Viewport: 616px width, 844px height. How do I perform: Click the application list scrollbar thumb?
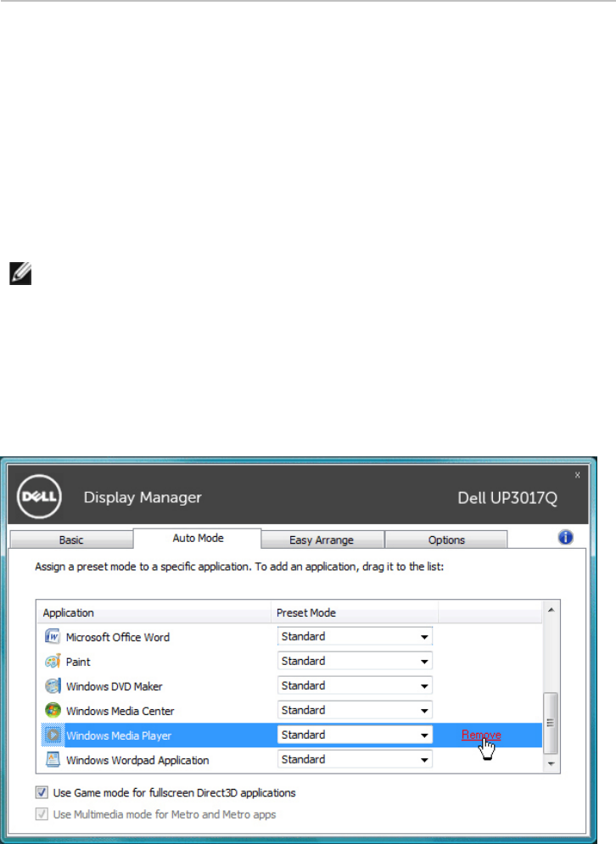551,723
